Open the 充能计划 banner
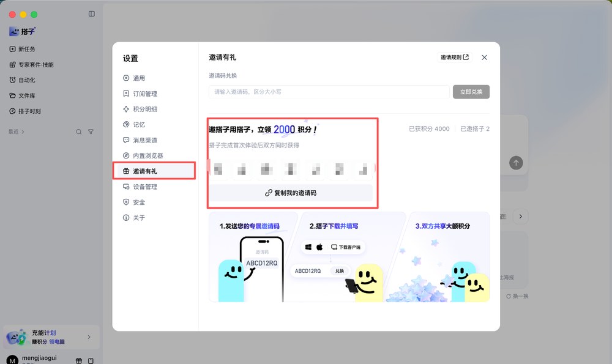The width and height of the screenshot is (612, 364). (x=51, y=336)
